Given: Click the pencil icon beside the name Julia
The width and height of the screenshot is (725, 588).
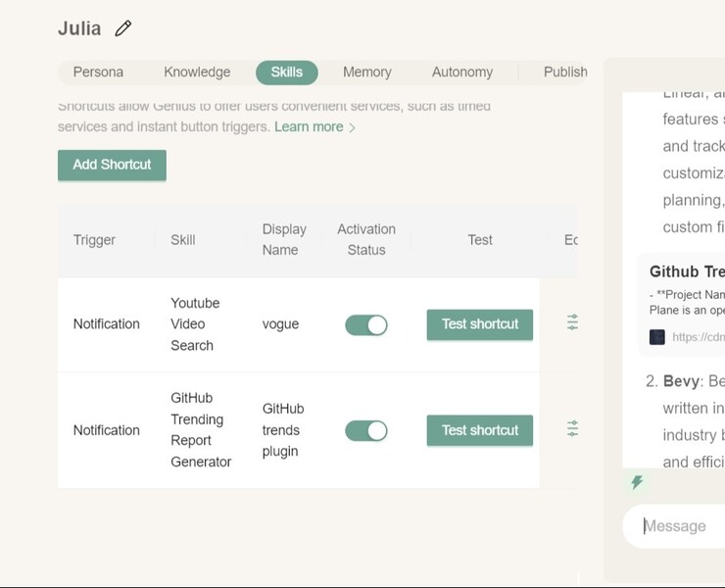Looking at the screenshot, I should [x=122, y=28].
